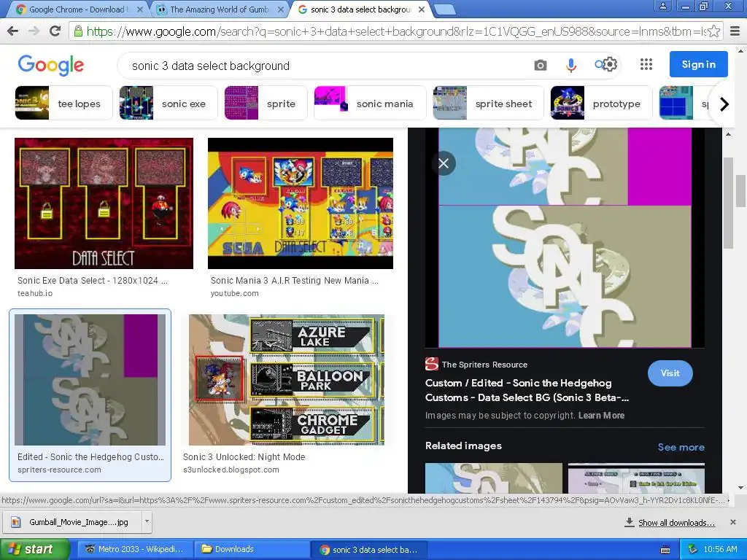This screenshot has width=747, height=560.
Task: Click the page vertical scrollbar
Action: coord(740,190)
